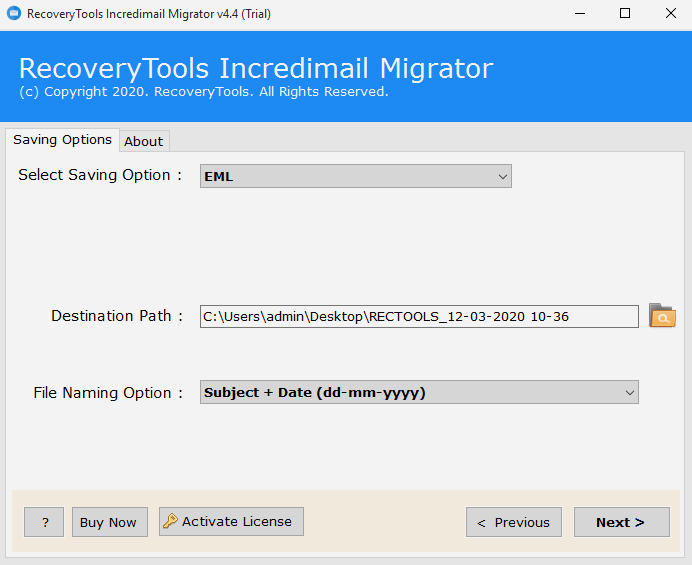Click the 'Select Saving Option :' label
Screen dimensions: 692x565
point(100,175)
